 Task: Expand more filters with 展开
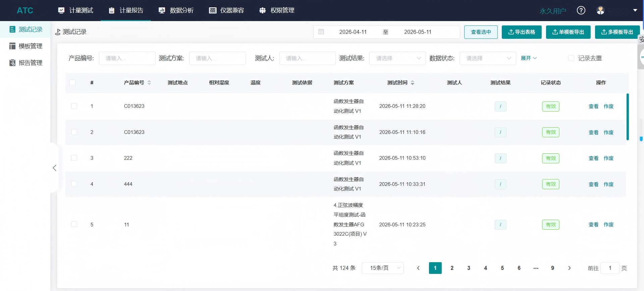click(529, 58)
